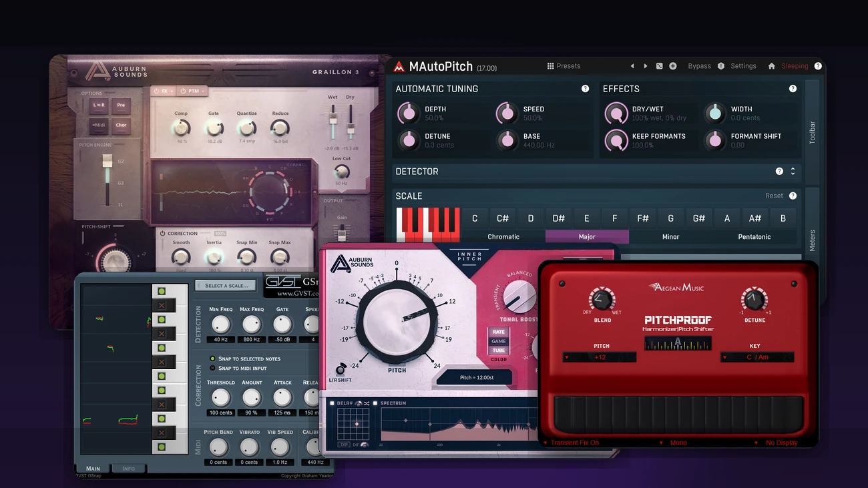Select Snap to selected notes in GSnap
The width and height of the screenshot is (868, 488).
(213, 358)
